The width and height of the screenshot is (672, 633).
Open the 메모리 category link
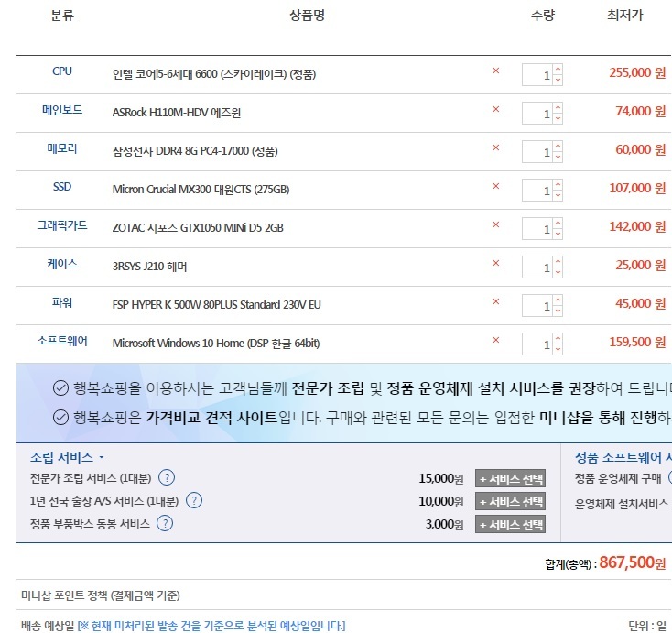(62, 148)
